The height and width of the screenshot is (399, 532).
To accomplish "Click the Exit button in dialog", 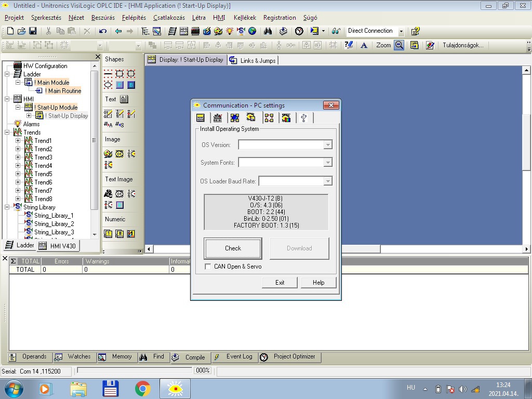I will click(x=280, y=283).
